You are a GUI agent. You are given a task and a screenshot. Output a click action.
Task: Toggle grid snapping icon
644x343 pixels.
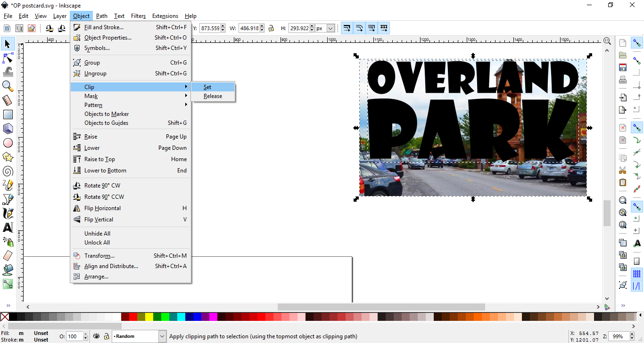637,274
